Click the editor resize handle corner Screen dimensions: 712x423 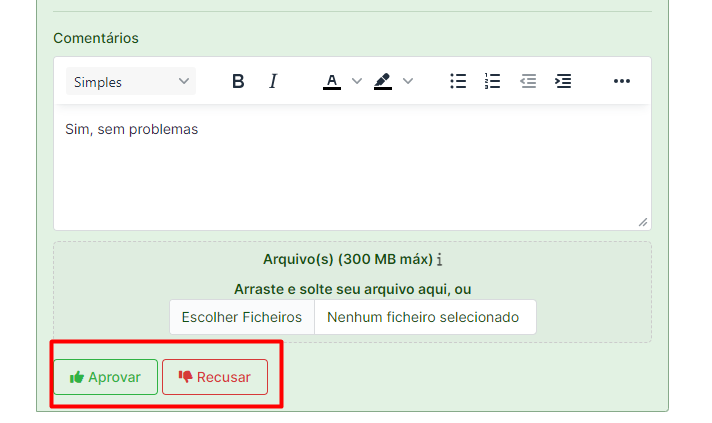coord(642,222)
